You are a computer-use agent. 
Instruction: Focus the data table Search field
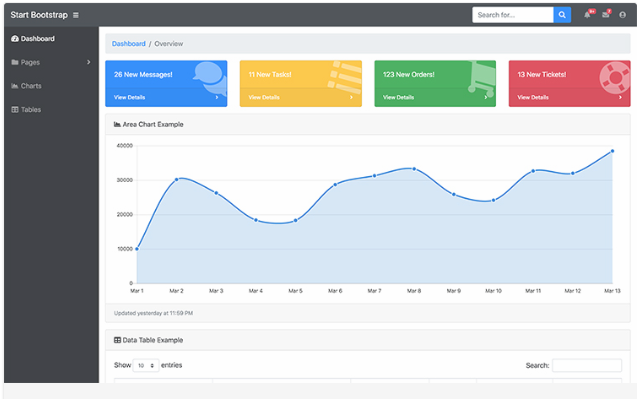point(587,365)
